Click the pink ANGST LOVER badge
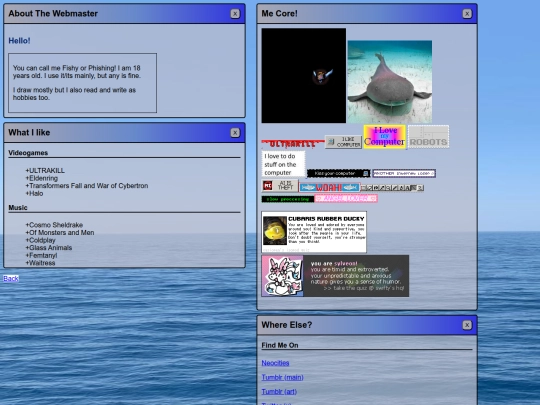 point(346,198)
